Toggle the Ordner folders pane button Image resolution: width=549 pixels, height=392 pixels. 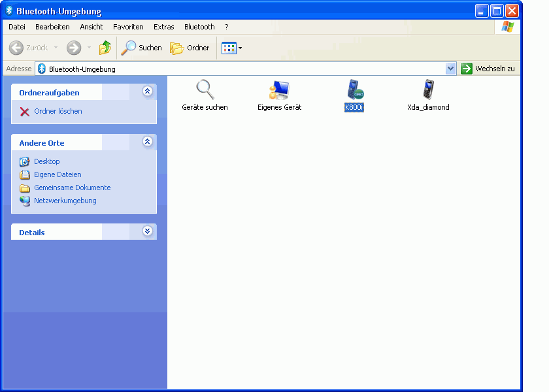(190, 48)
